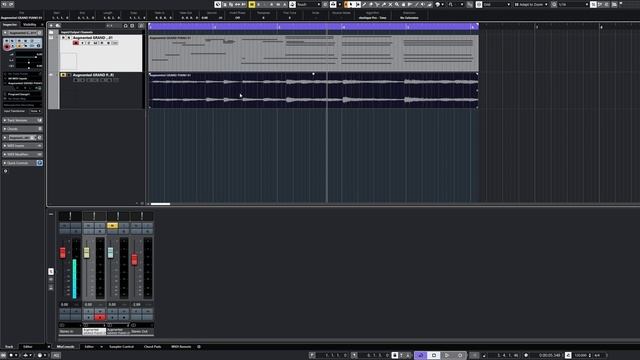640x360 pixels.
Task: Select the Stereo Out channel label
Action: click(x=142, y=331)
